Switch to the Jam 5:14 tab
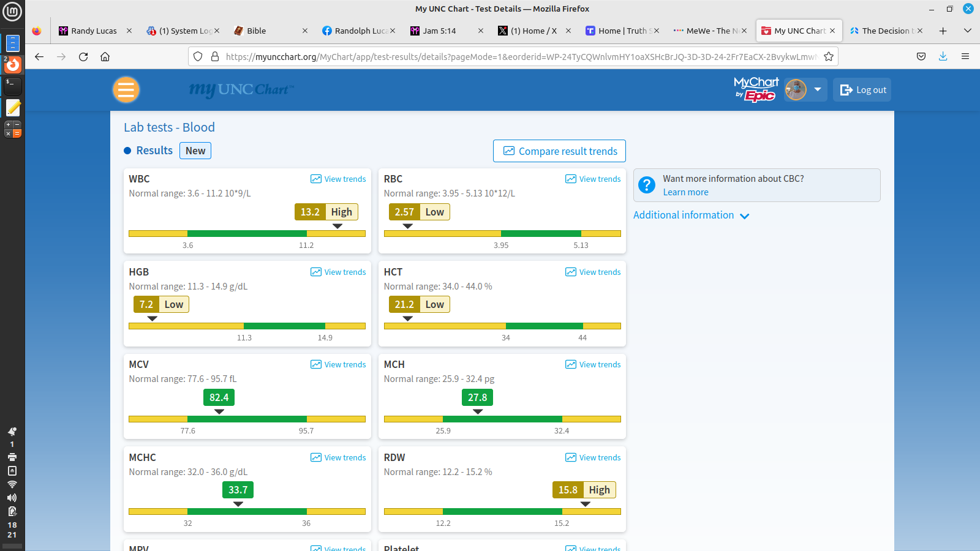This screenshot has height=551, width=980. pos(439,31)
